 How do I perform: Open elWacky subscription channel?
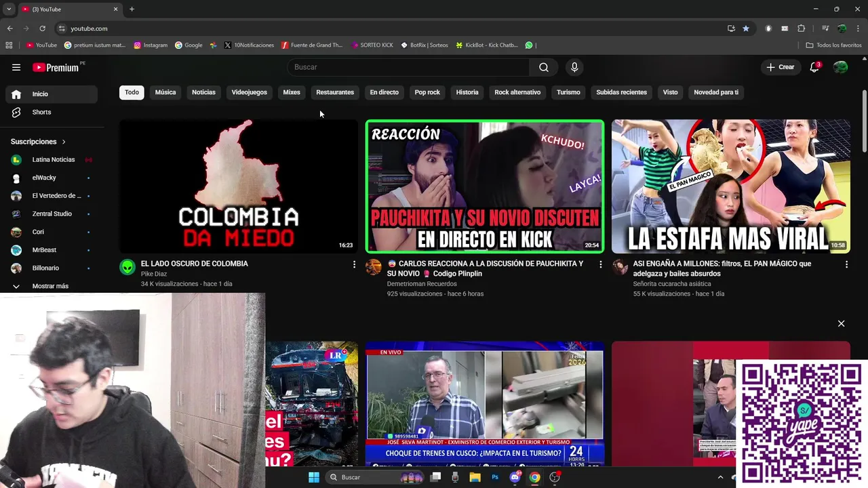(52, 178)
